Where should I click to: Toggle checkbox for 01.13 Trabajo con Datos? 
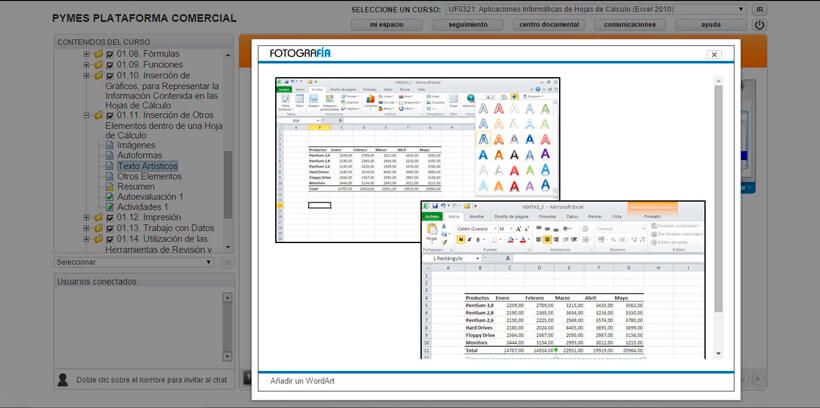coord(110,228)
